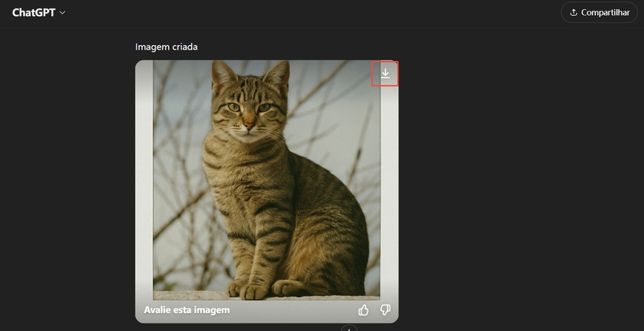Click the empty dark area right of image
The height and width of the screenshot is (331, 644).
click(x=520, y=188)
